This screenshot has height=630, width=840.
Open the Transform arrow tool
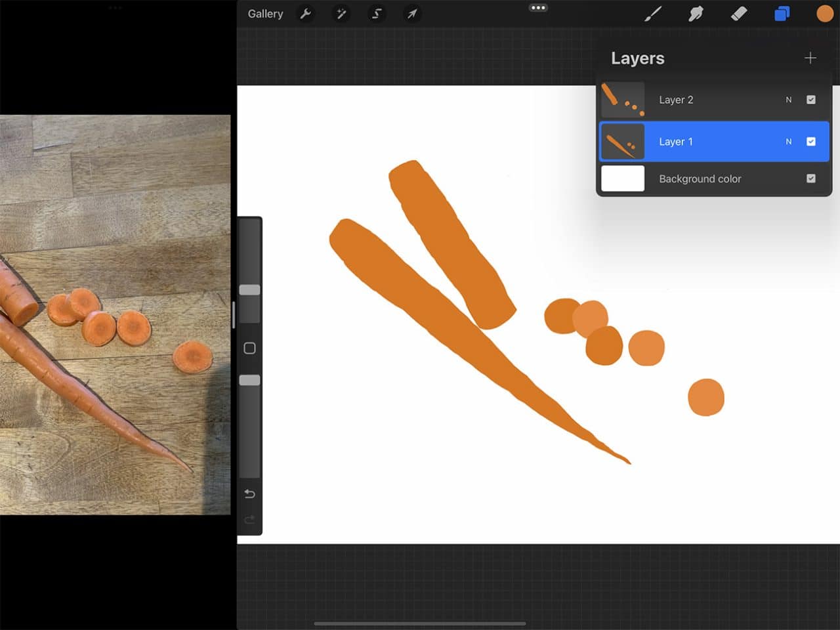(x=412, y=14)
